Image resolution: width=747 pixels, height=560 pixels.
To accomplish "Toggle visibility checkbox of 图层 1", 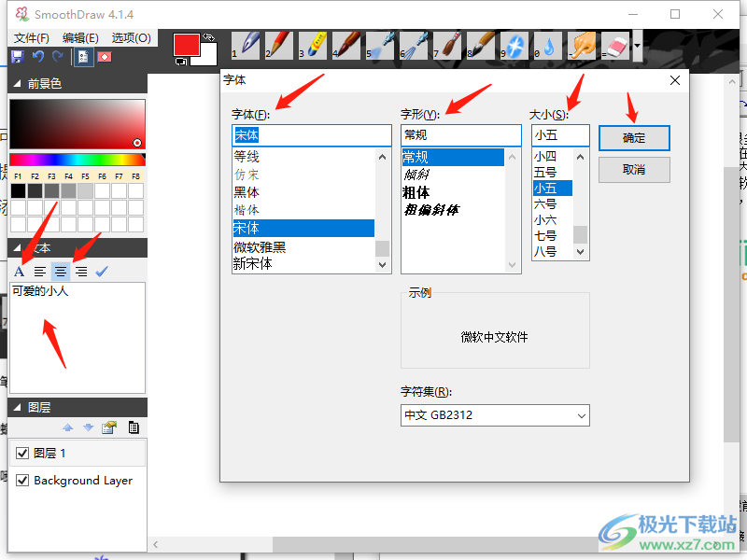I will coord(22,453).
